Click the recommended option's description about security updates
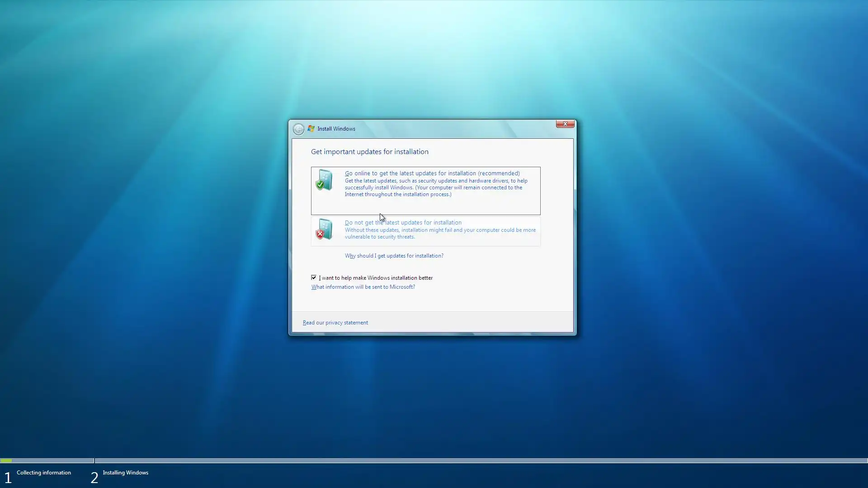This screenshot has width=868, height=488. tap(435, 188)
